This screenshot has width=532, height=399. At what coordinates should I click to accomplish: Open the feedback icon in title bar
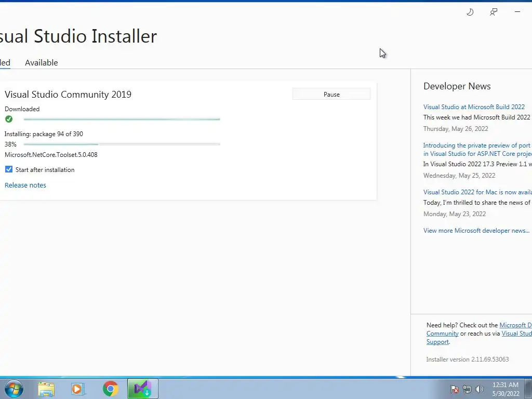(494, 12)
